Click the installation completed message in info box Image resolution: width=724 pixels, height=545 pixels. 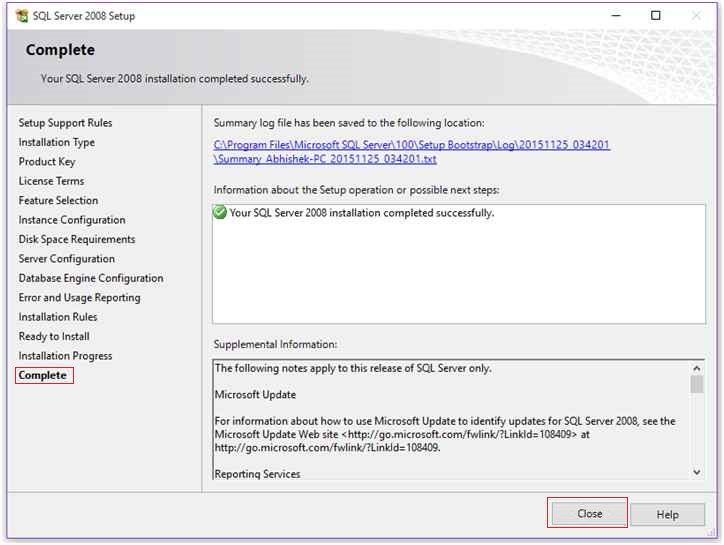tap(362, 213)
